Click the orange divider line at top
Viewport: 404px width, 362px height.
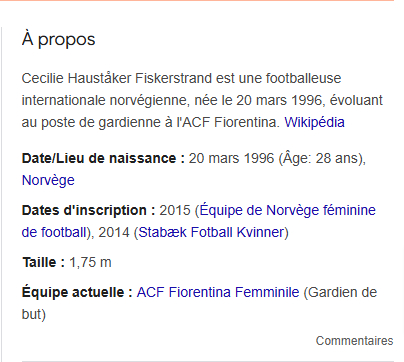[197, 0]
